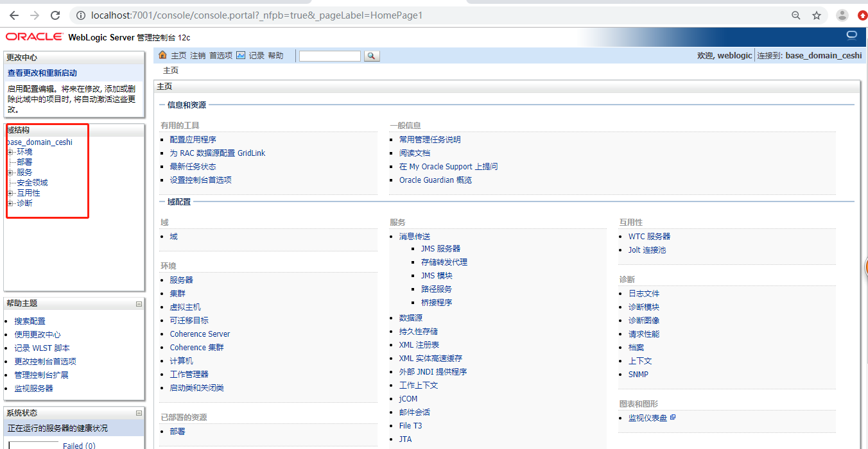
Task: Click the search magnifier button
Action: pos(372,56)
